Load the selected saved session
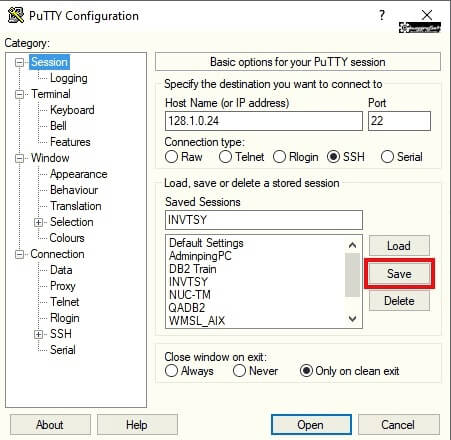451x440 pixels. [x=399, y=246]
